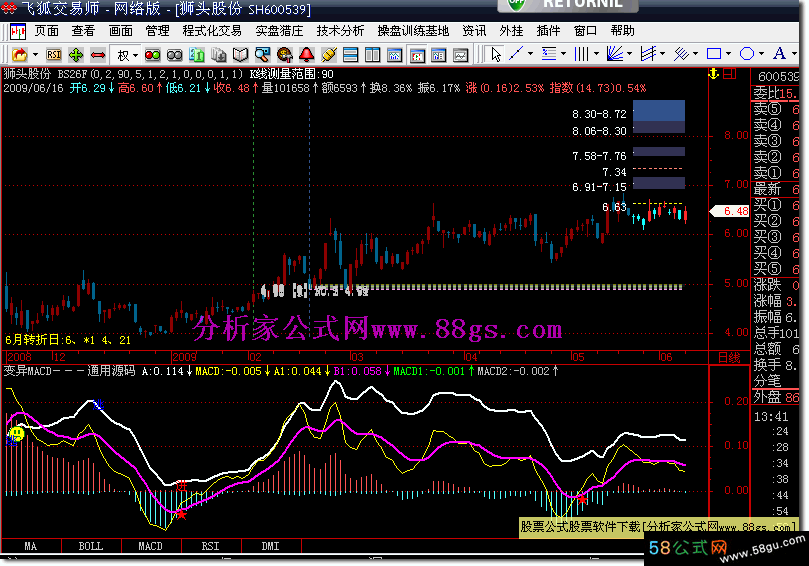The height and width of the screenshot is (566, 809).
Task: Open the 程式化交易 menu
Action: [x=212, y=31]
